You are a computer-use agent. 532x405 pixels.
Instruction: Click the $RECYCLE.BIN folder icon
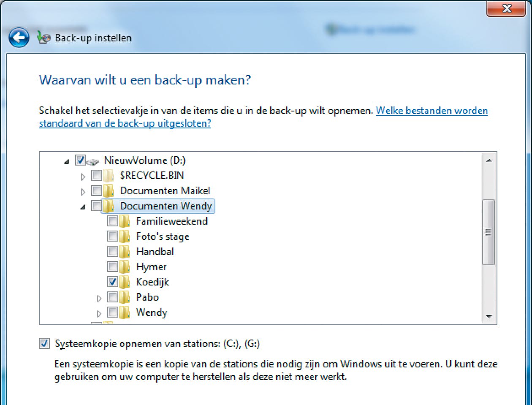(109, 176)
